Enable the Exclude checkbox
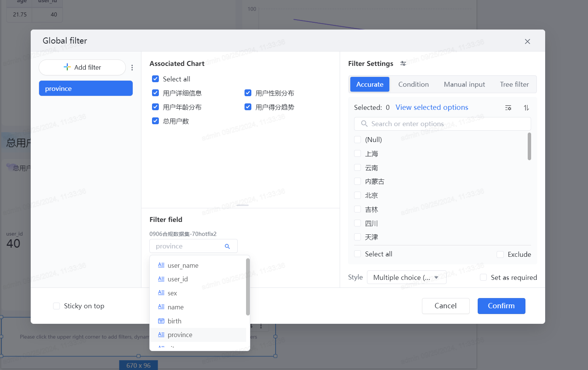Screen dimensions: 588x370 [x=500, y=254]
